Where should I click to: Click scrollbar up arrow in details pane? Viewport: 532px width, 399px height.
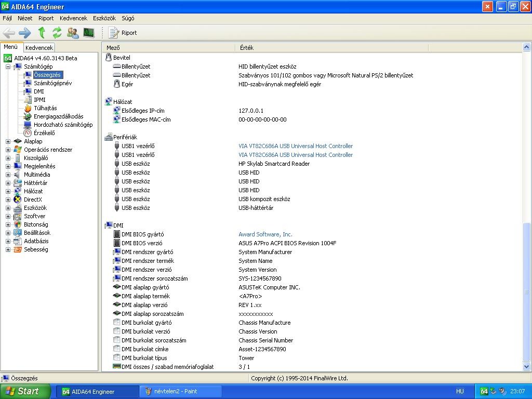(526, 47)
